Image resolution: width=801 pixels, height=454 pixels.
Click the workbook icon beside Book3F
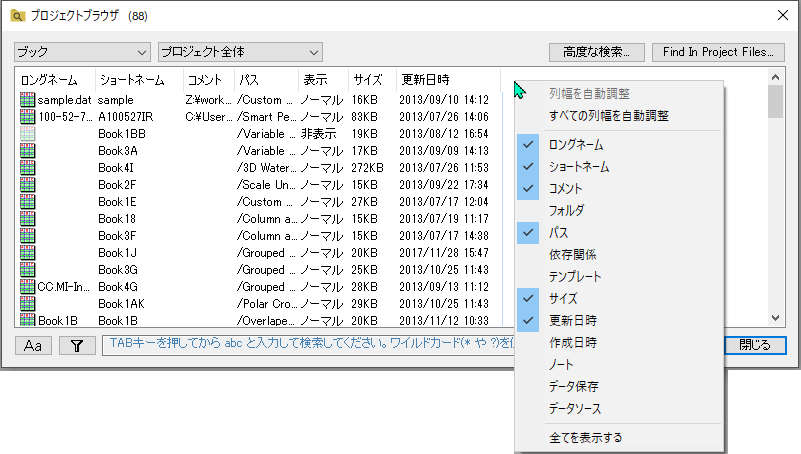pos(28,236)
